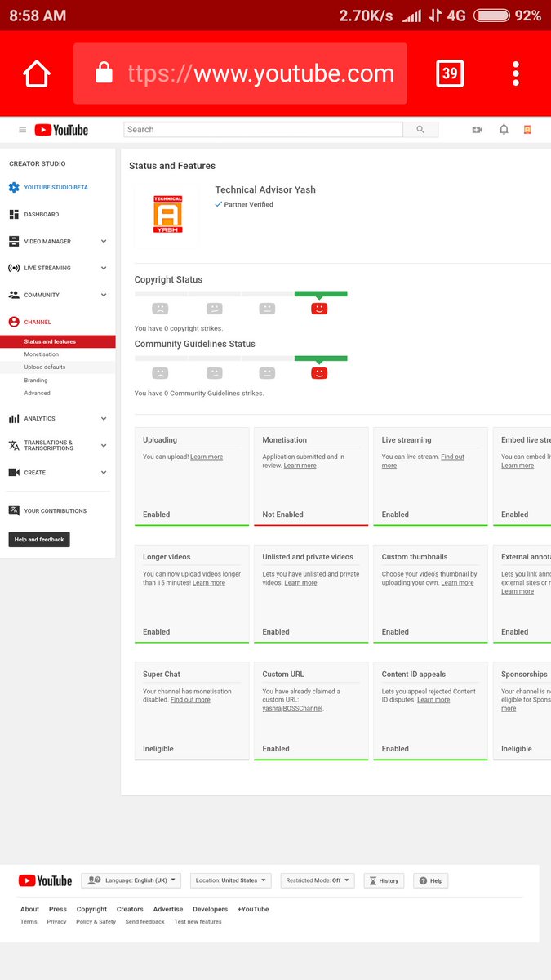Image resolution: width=551 pixels, height=980 pixels.
Task: Click Learn more in Longer videos card
Action: coord(209,583)
